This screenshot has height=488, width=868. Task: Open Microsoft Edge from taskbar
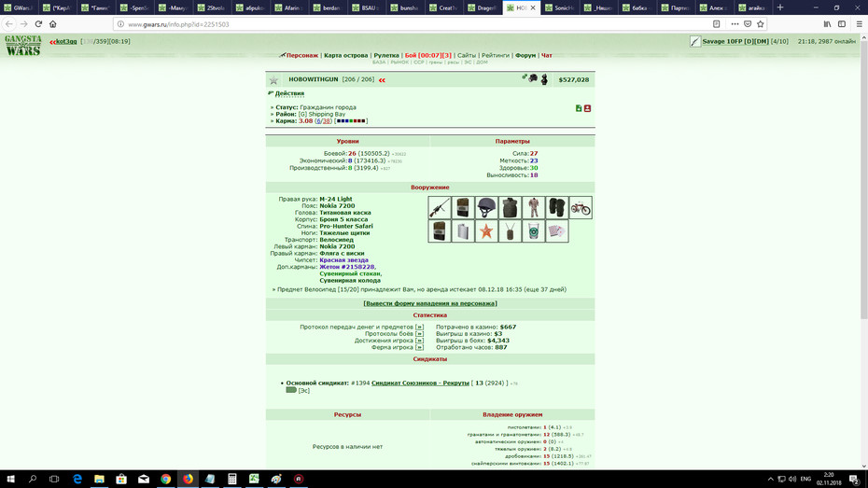[x=77, y=480]
